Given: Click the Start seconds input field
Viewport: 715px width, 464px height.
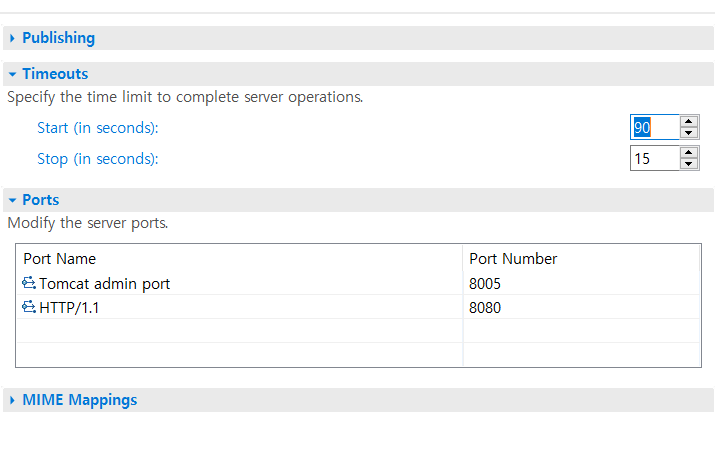Looking at the screenshot, I should (x=654, y=127).
